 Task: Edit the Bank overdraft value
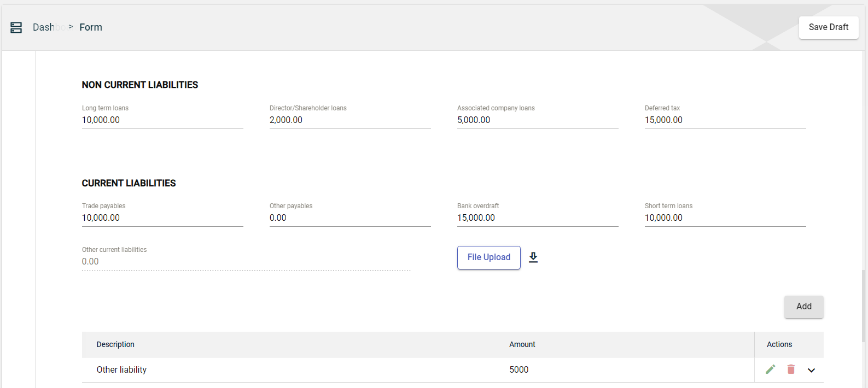pyautogui.click(x=537, y=218)
